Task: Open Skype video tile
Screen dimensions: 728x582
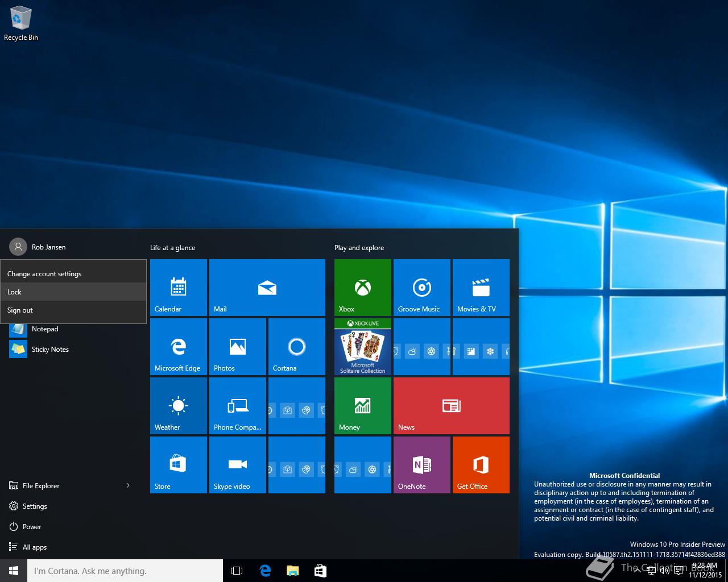Action: pos(238,465)
